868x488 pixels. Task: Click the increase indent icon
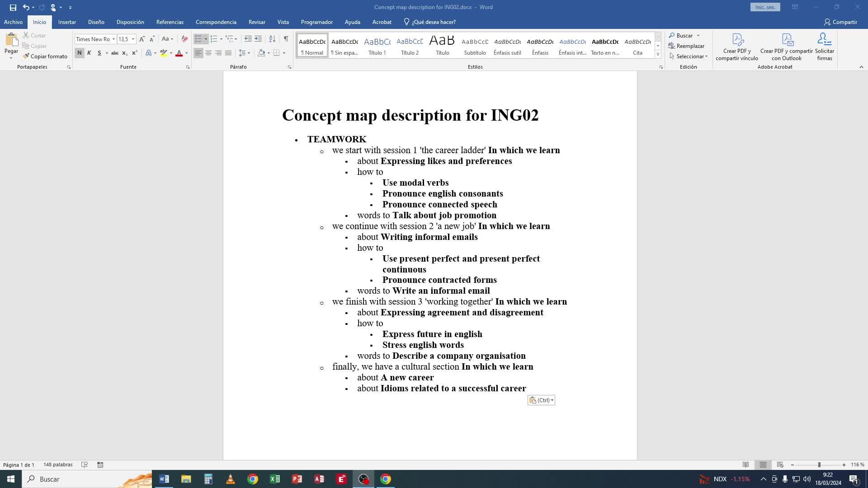[x=258, y=39]
